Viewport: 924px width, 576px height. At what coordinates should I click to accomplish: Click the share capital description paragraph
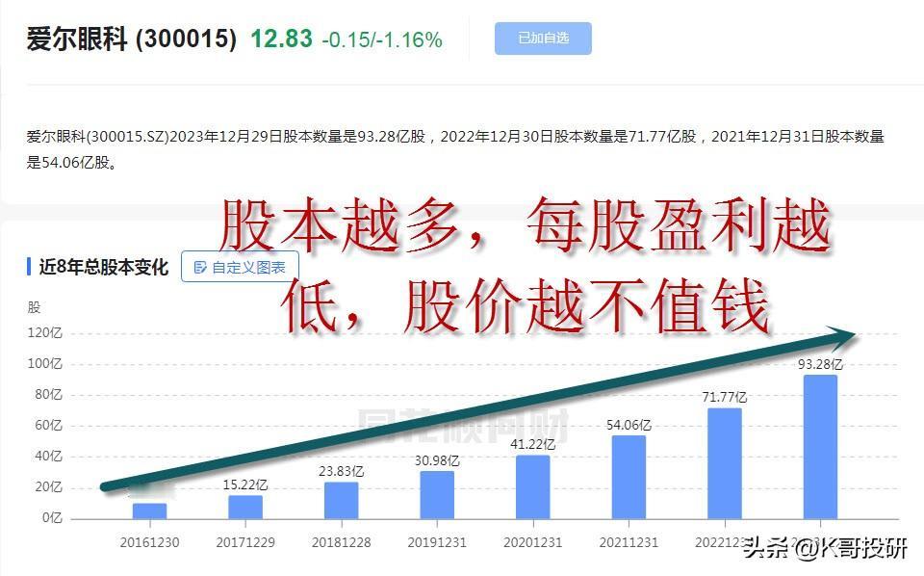point(455,149)
